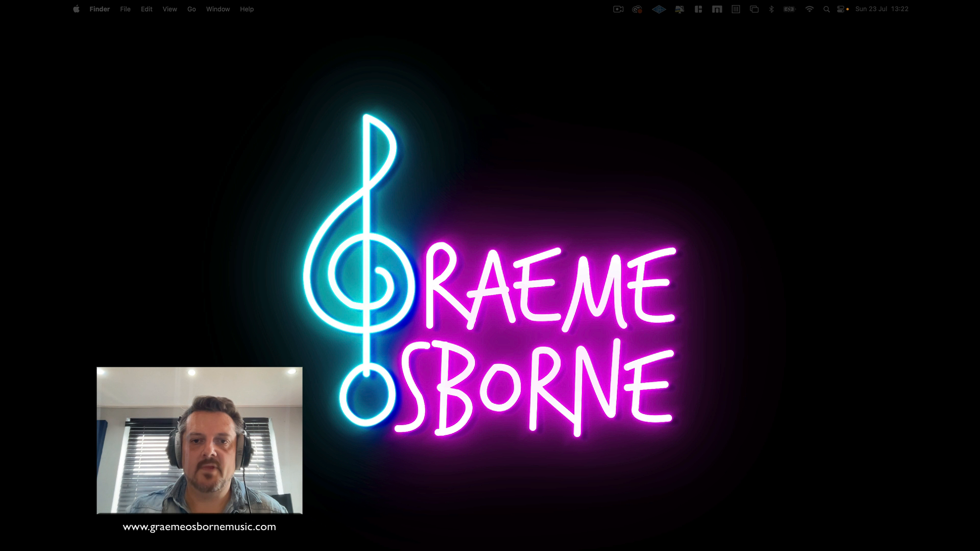Open the Bluetooth status menu
The image size is (980, 551).
point(771,9)
